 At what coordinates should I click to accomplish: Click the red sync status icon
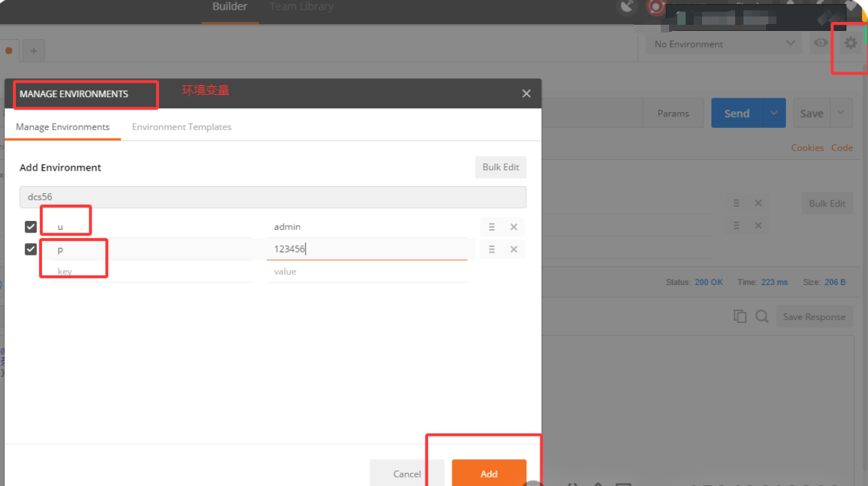(x=656, y=8)
